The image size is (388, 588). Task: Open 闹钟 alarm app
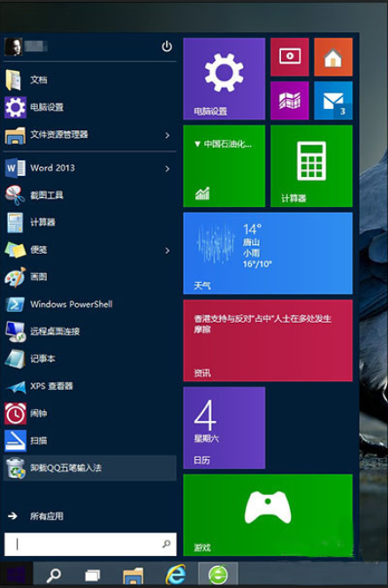89,414
